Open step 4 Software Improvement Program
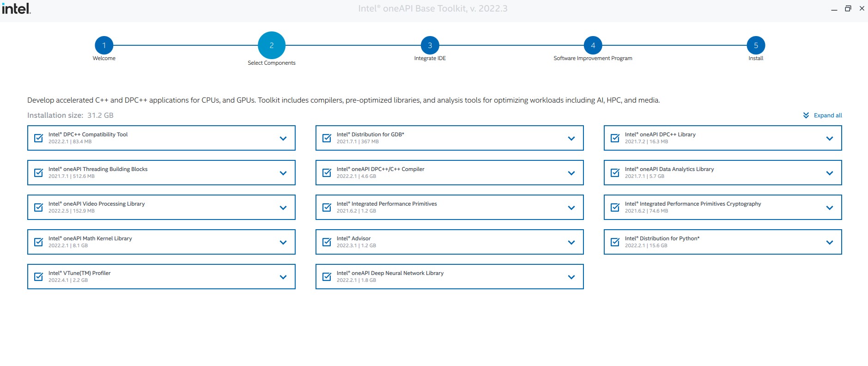The image size is (868, 366). [x=593, y=45]
